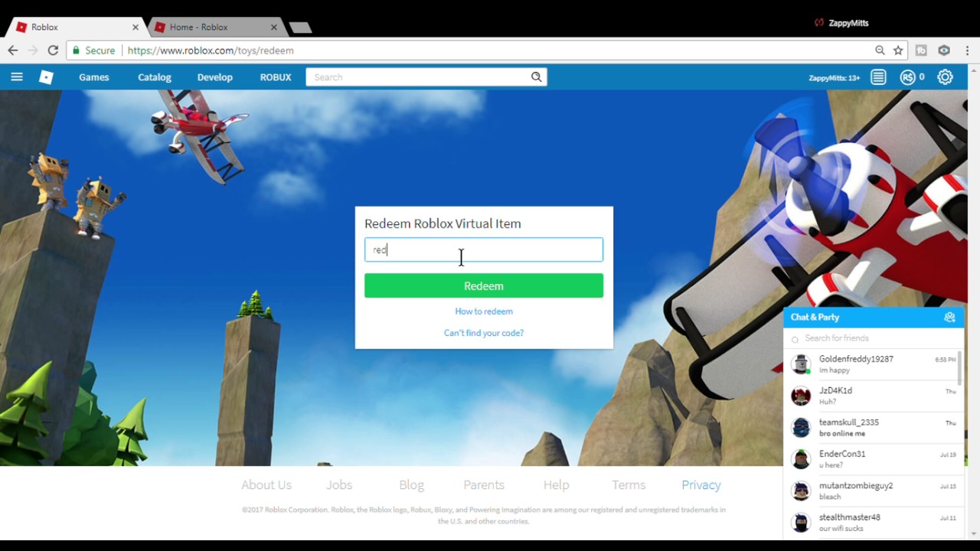Open the Terms footer link
Viewport: 980px width, 551px height.
629,484
